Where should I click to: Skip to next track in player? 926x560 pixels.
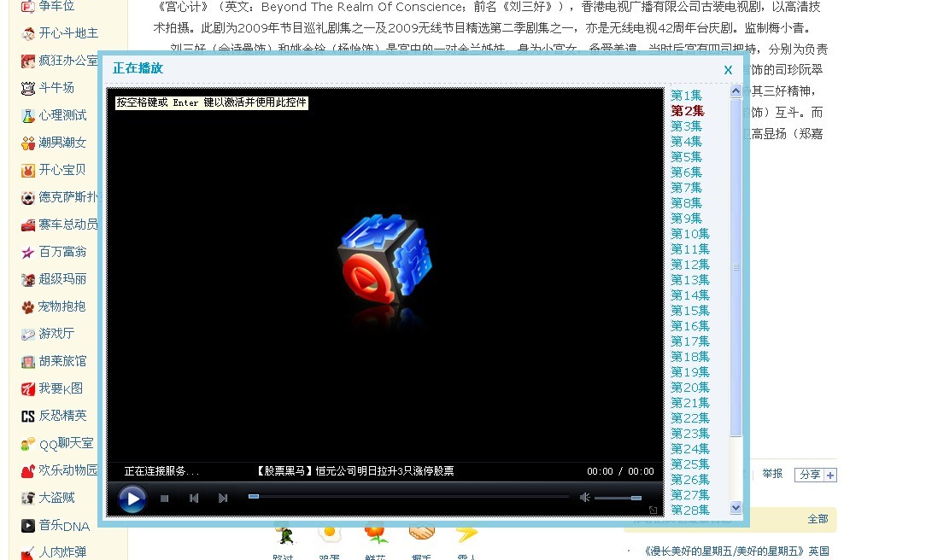[x=223, y=499]
